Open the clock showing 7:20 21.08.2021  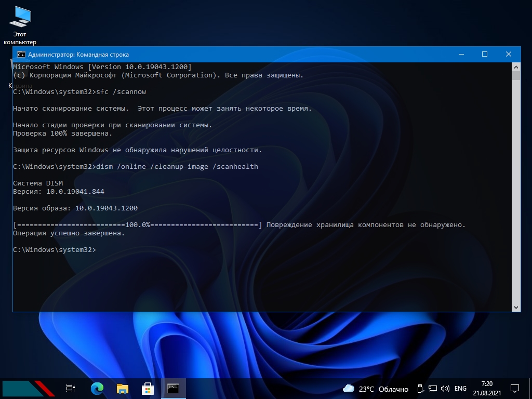point(487,389)
